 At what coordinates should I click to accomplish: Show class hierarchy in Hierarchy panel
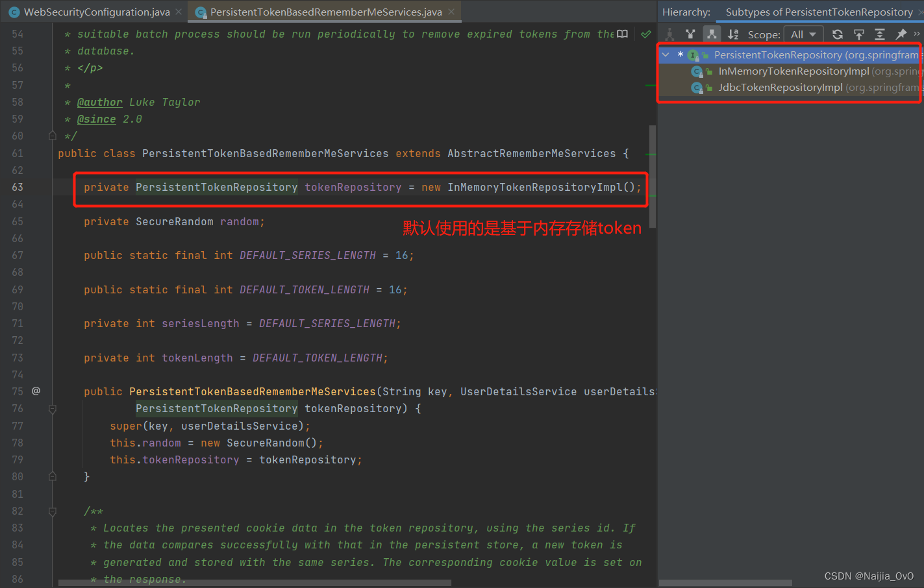[669, 34]
